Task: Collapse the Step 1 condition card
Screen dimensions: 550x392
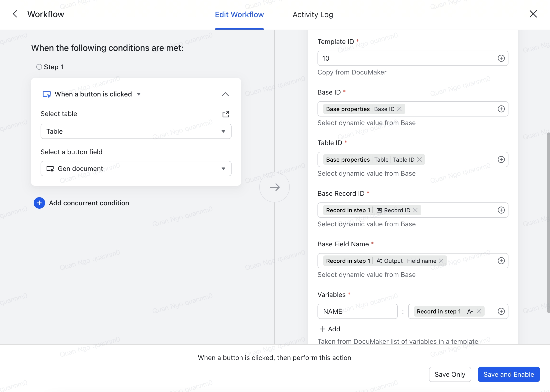Action: tap(225, 94)
